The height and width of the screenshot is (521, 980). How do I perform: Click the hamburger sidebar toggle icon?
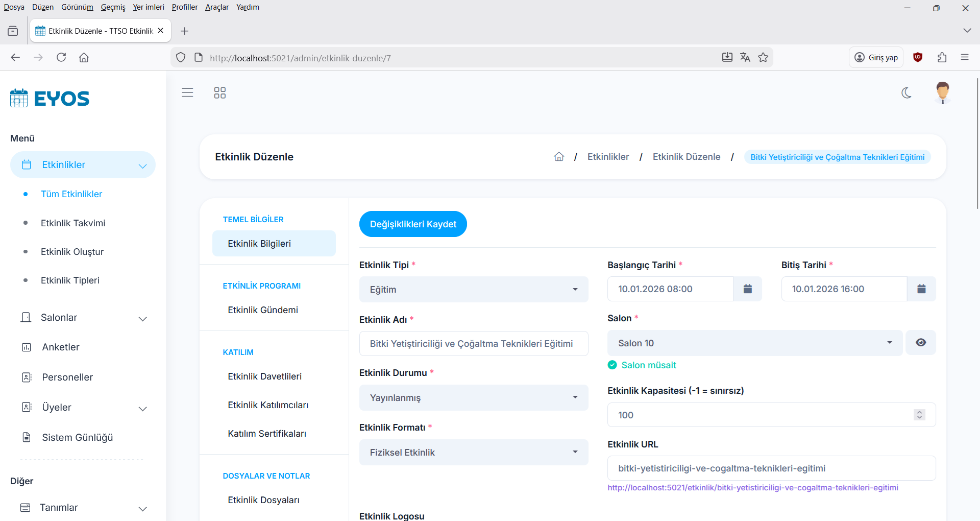click(187, 92)
